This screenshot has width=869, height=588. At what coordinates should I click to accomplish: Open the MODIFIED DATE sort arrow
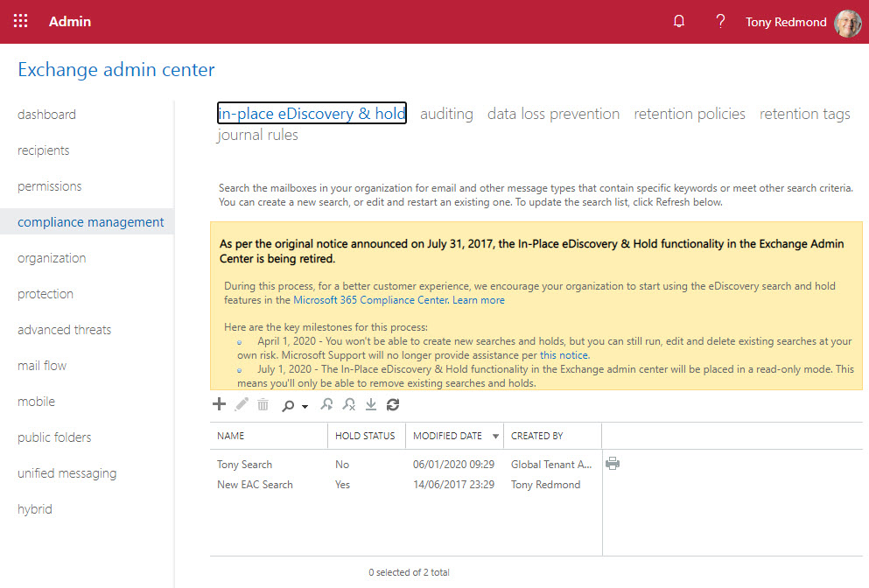point(495,436)
